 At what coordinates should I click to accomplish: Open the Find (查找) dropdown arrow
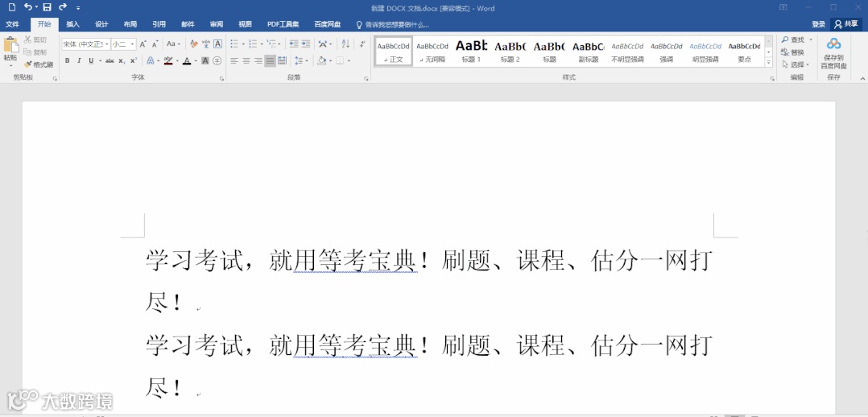(811, 40)
